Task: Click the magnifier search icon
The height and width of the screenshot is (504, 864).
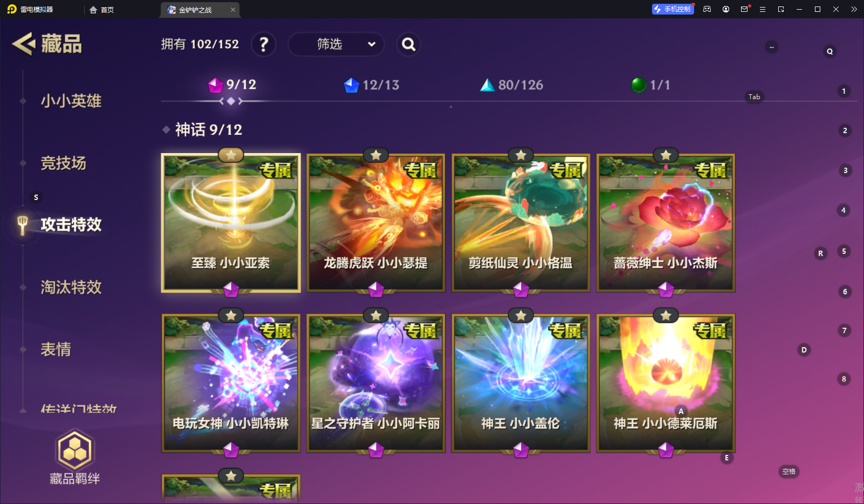Action: tap(409, 44)
